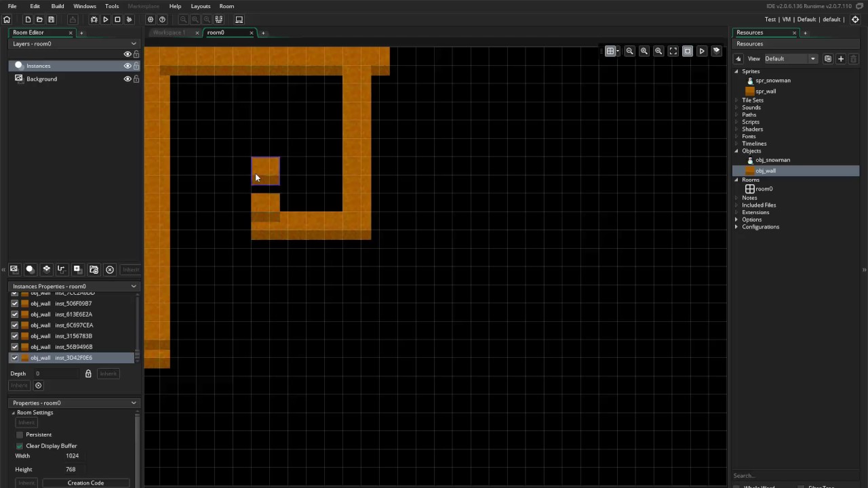Stop the running game with the Stop icon
The image size is (868, 488).
pyautogui.click(x=117, y=20)
